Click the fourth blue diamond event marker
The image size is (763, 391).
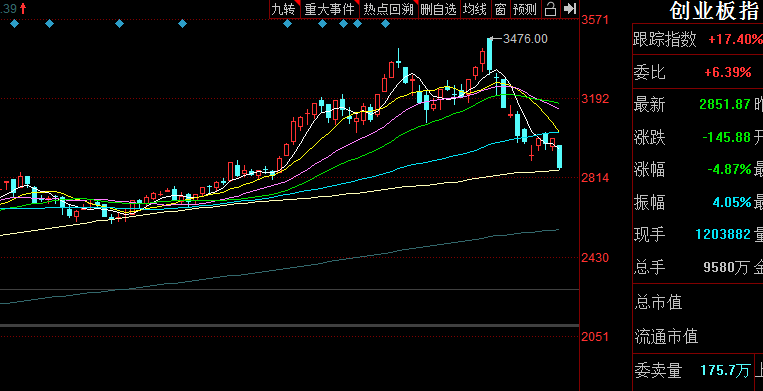(182, 23)
